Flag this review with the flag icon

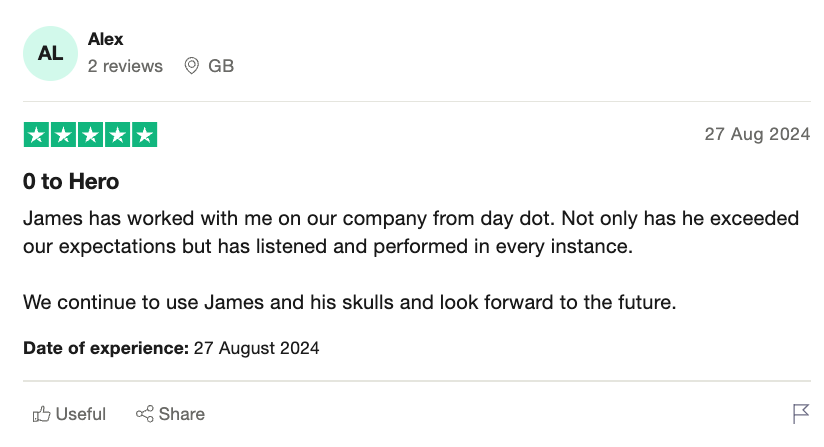tap(801, 414)
